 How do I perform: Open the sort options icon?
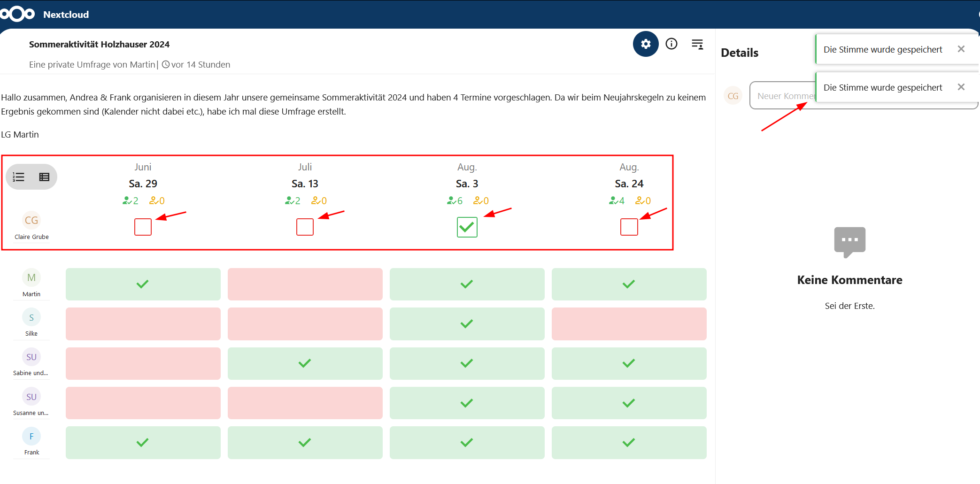[x=697, y=44]
